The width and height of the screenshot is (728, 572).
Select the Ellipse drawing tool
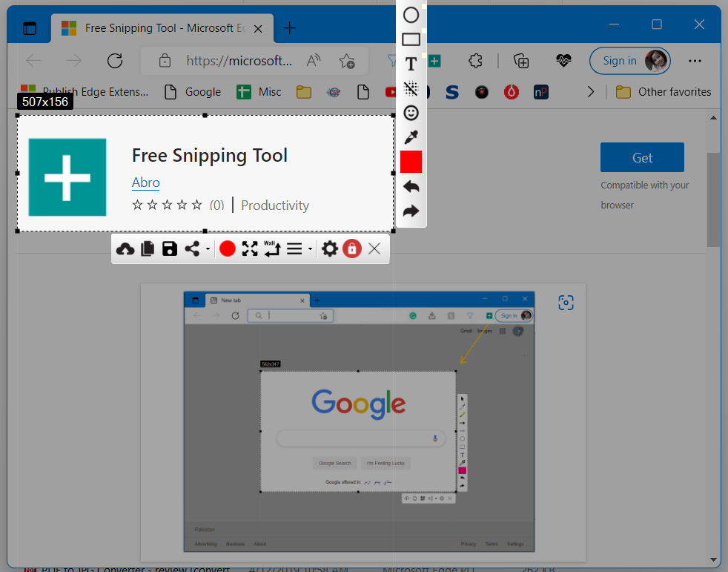click(x=411, y=15)
